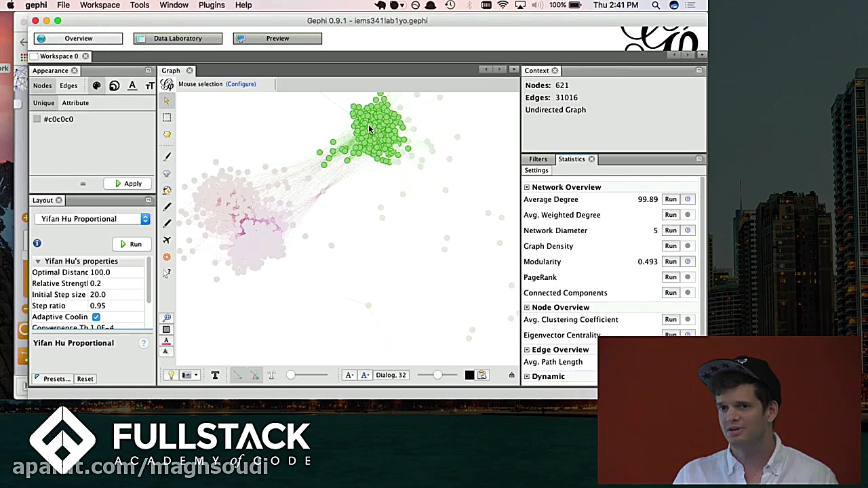Collapse Yifan Hu's properties tree
Image resolution: width=868 pixels, height=488 pixels.
(38, 261)
